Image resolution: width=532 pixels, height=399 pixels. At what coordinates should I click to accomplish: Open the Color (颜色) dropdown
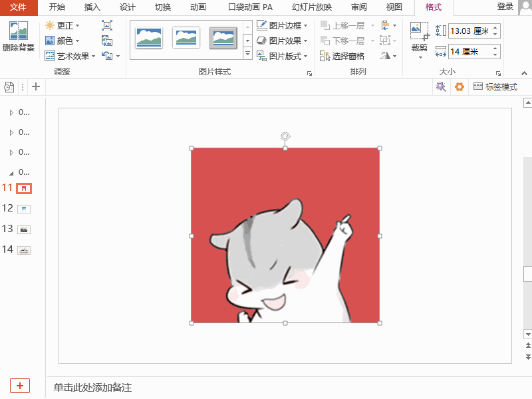click(x=63, y=41)
